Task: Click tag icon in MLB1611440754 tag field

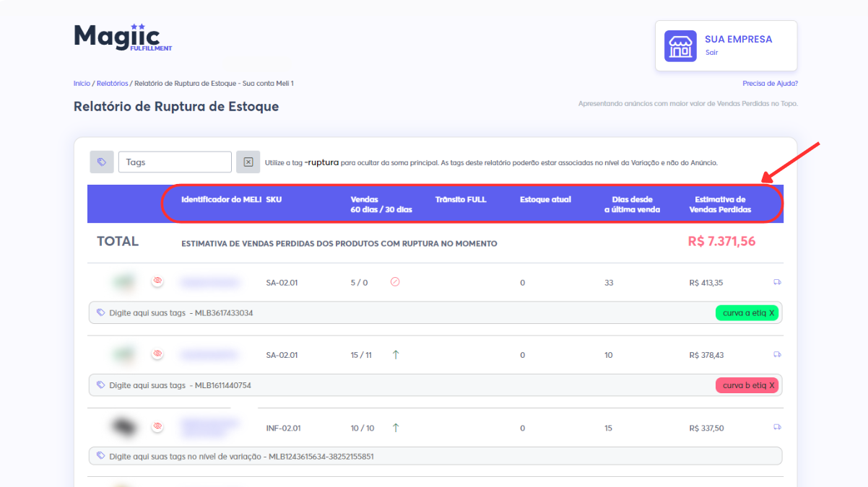Action: (x=101, y=385)
